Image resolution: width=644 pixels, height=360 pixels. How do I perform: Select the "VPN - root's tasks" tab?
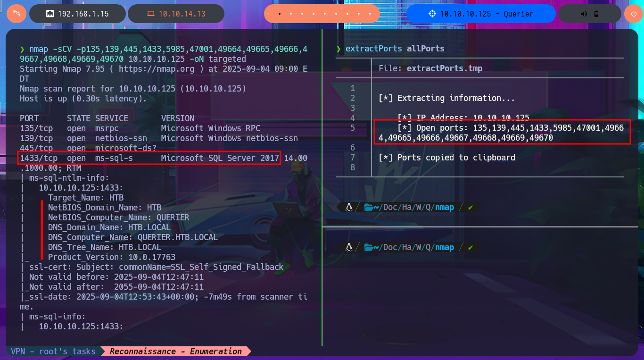pos(53,352)
